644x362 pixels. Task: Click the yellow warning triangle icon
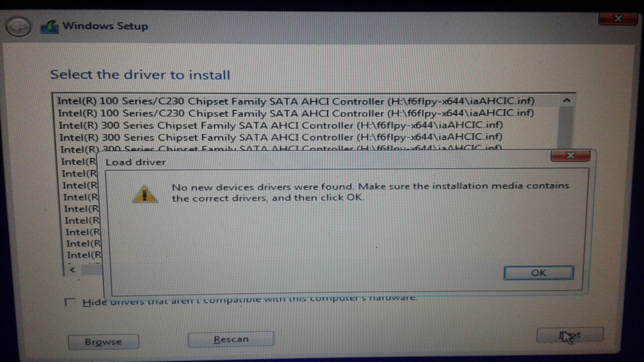pyautogui.click(x=145, y=194)
